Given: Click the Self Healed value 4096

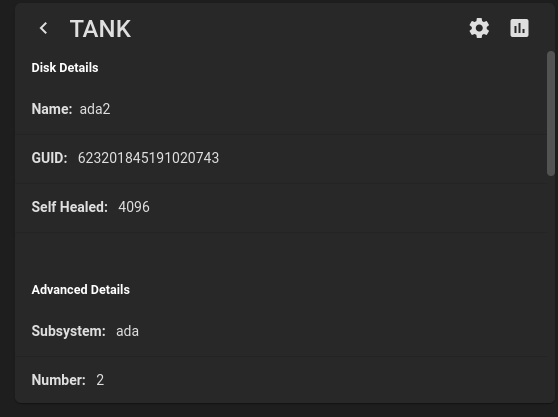Looking at the screenshot, I should [x=134, y=207].
